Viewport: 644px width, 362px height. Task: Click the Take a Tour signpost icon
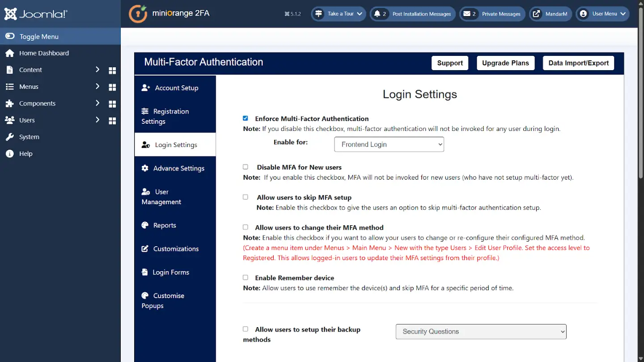(318, 14)
